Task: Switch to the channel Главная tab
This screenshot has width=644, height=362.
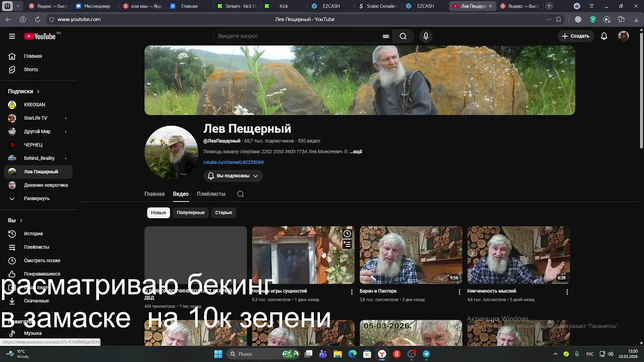Action: pyautogui.click(x=154, y=194)
